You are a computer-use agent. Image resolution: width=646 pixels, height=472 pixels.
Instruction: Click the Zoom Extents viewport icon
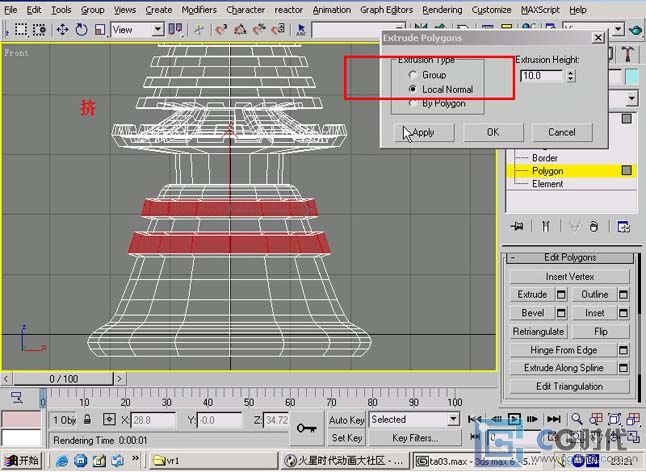pos(614,419)
